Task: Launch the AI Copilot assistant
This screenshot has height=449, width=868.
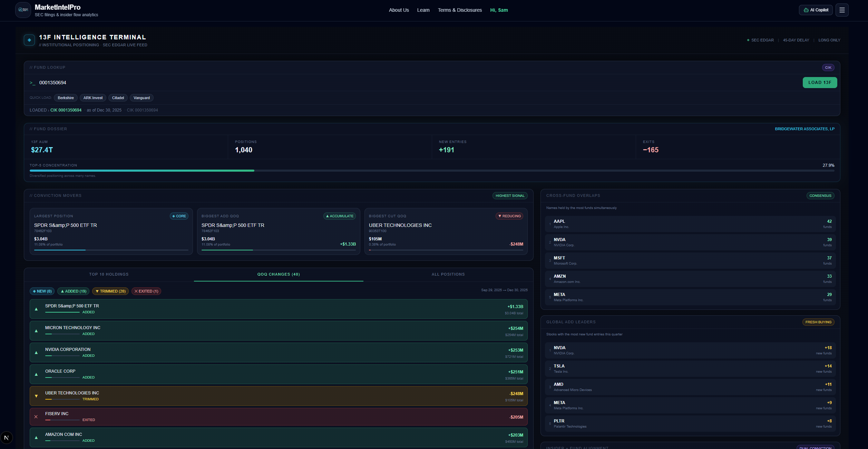Action: point(815,10)
